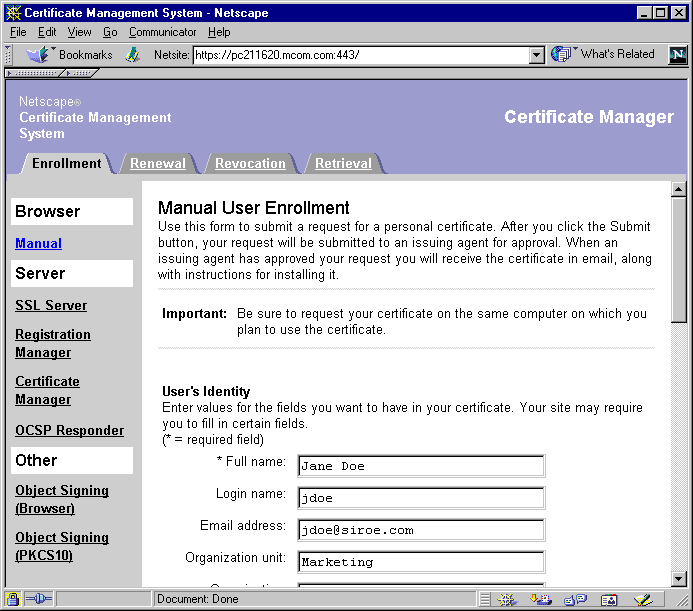Click the Browser section heading
Viewport: 693px width, 611px height.
(72, 211)
